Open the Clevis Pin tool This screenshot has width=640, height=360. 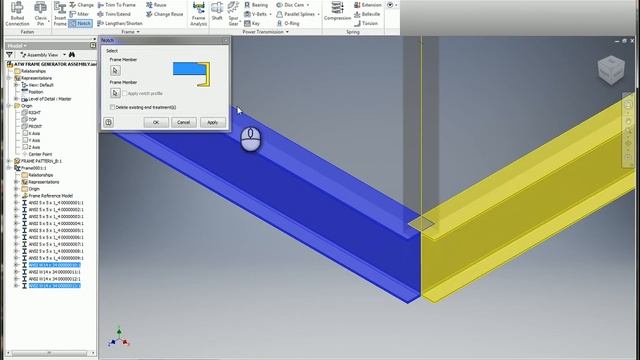tap(40, 14)
